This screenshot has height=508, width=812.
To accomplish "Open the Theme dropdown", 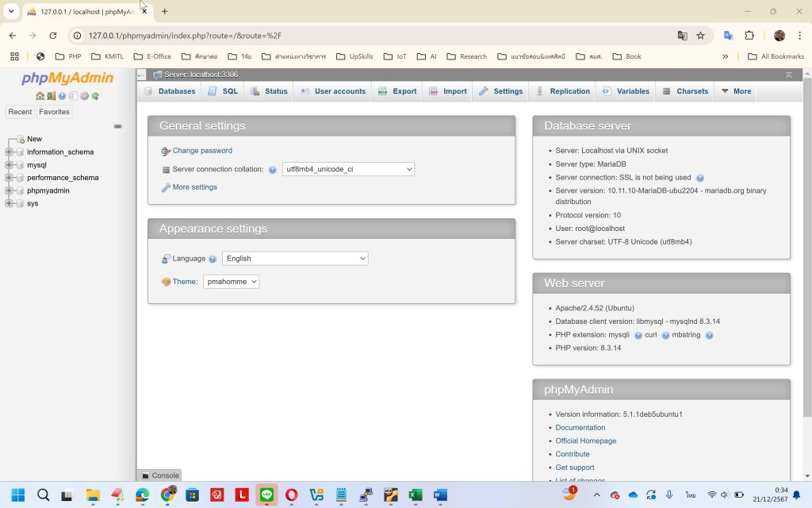I will (x=231, y=282).
